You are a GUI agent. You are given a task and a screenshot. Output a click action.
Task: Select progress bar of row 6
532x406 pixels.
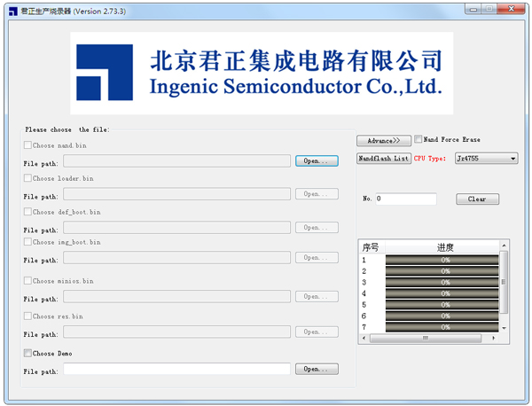pyautogui.click(x=442, y=316)
